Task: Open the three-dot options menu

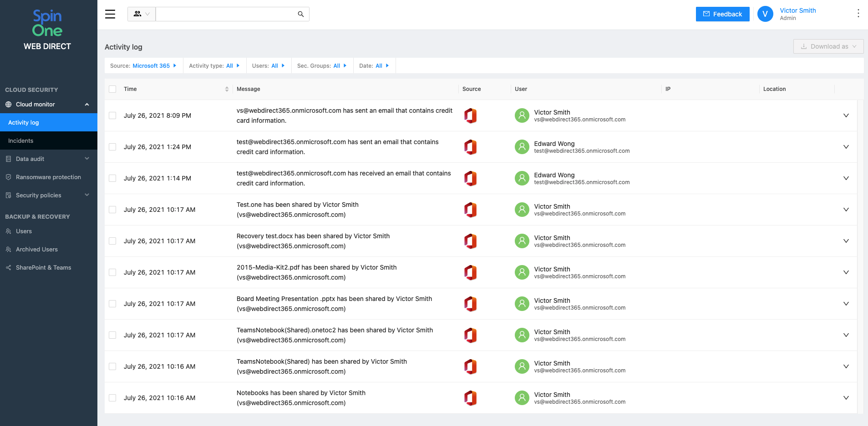Action: click(858, 14)
